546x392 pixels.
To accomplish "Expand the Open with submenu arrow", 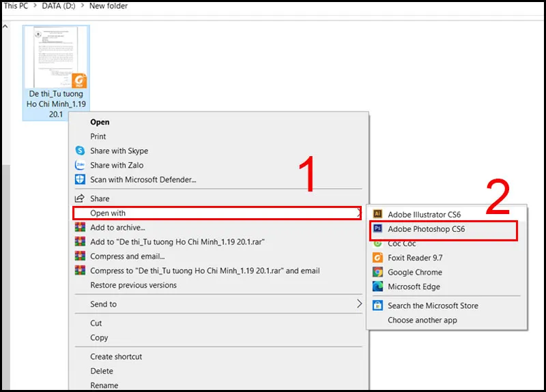I will click(359, 213).
